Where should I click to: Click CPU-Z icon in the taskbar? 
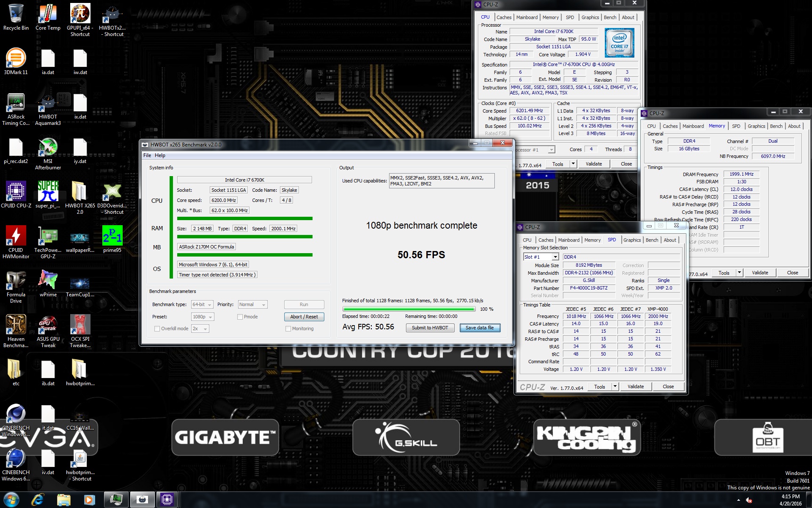pos(167,500)
